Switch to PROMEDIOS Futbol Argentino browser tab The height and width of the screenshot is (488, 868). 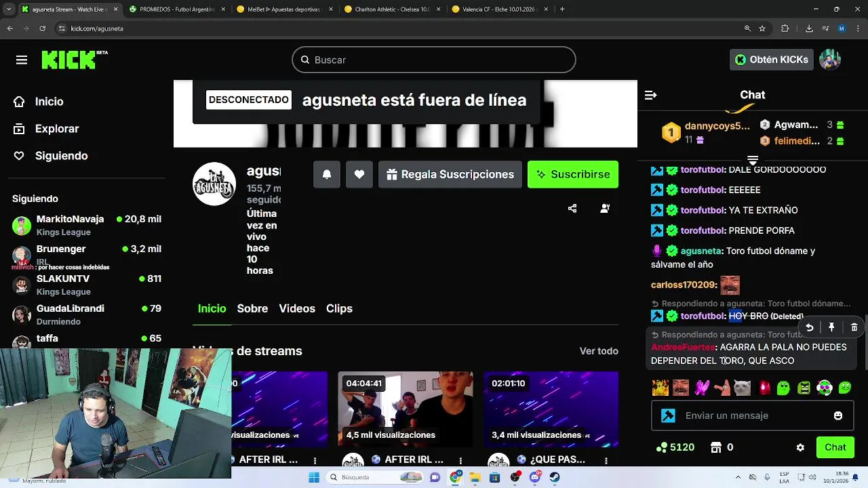[176, 9]
